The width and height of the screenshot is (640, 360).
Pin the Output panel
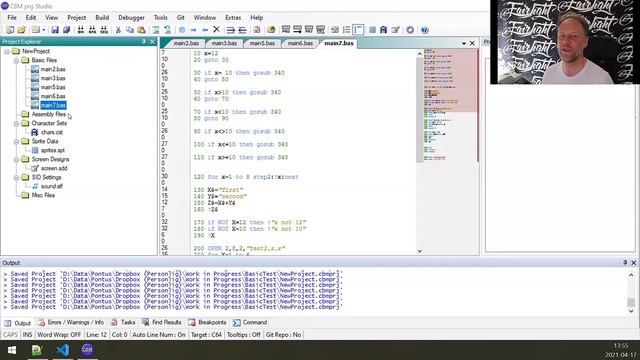[x=625, y=263]
